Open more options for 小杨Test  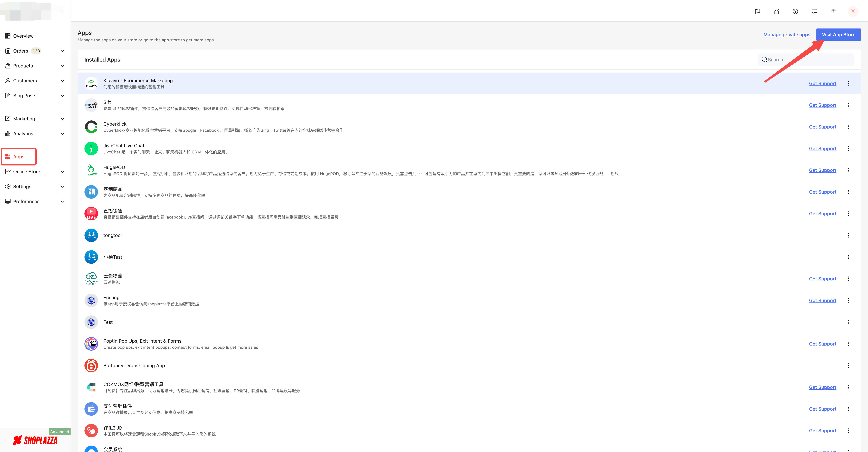(848, 257)
